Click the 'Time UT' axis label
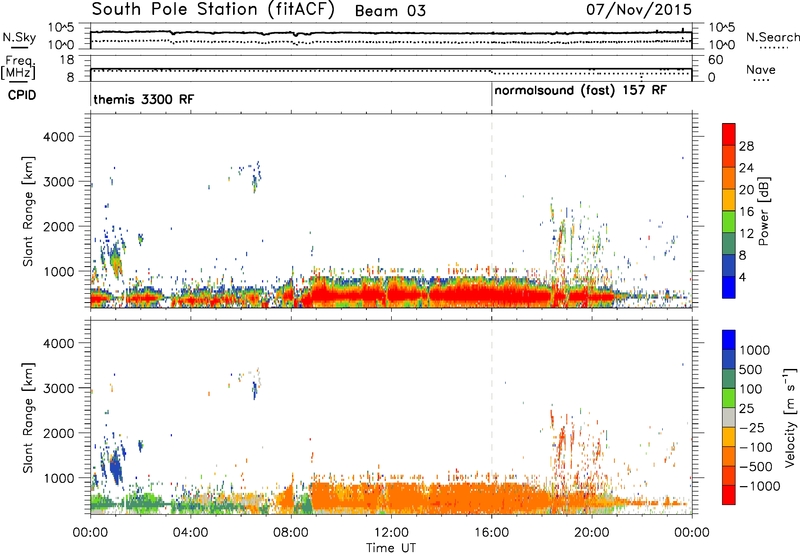 pos(391,548)
